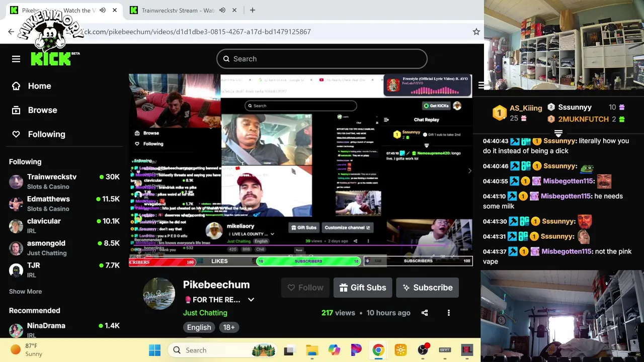
Task: Click the Windows taskbar Search box
Action: coord(223,350)
